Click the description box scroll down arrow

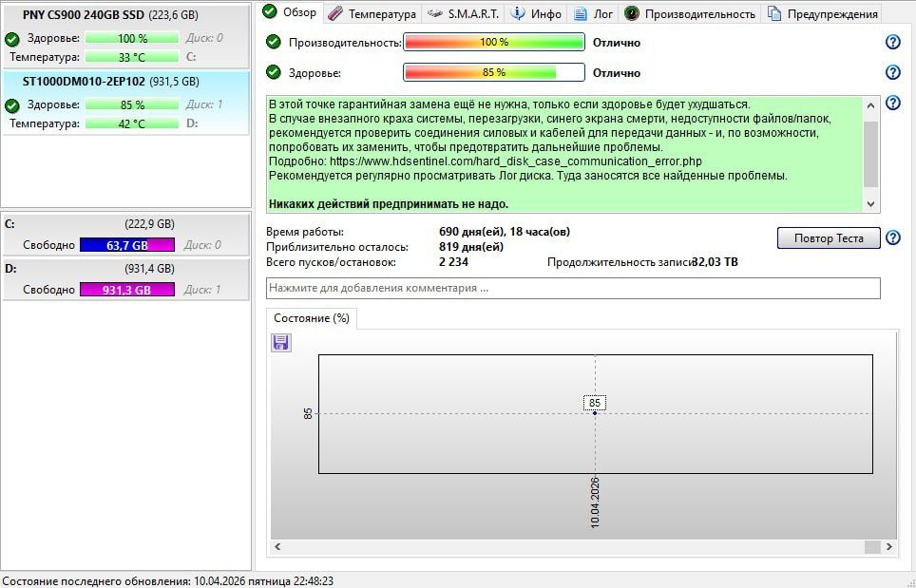pyautogui.click(x=870, y=204)
